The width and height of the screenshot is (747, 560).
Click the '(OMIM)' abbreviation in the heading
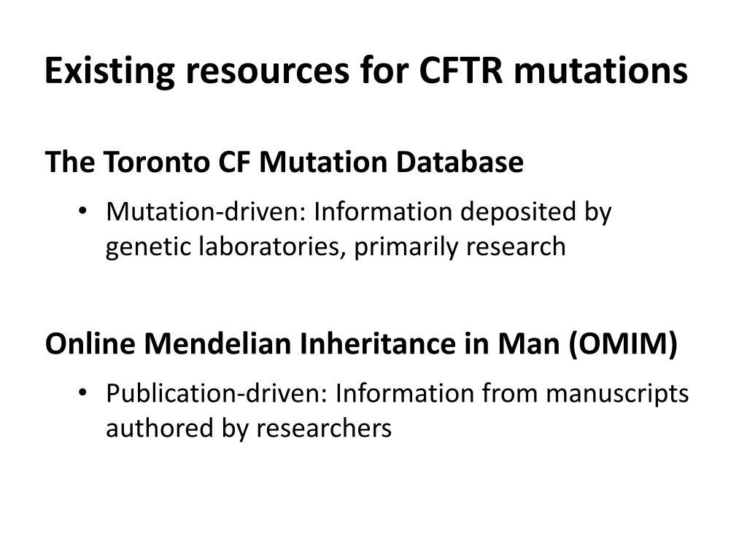pos(623,344)
